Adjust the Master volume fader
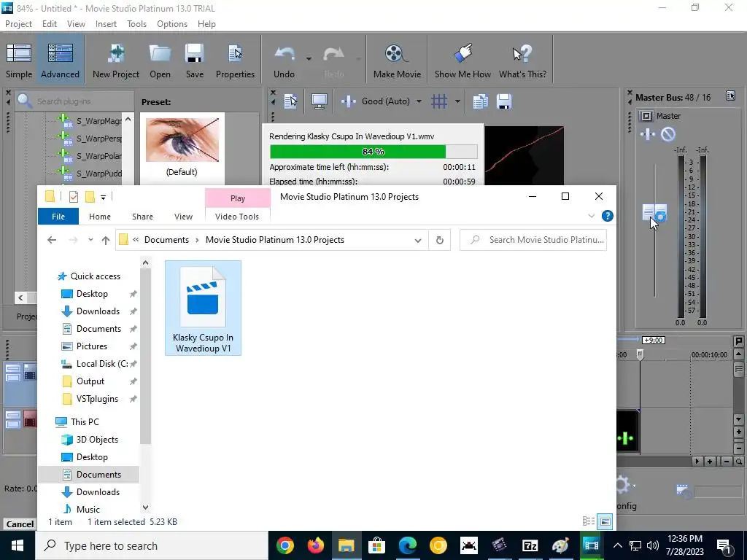747x560 pixels. click(654, 212)
